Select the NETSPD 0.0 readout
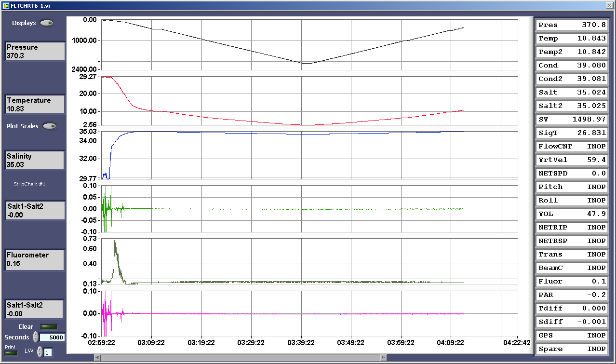This screenshot has width=616, height=364. tap(572, 174)
